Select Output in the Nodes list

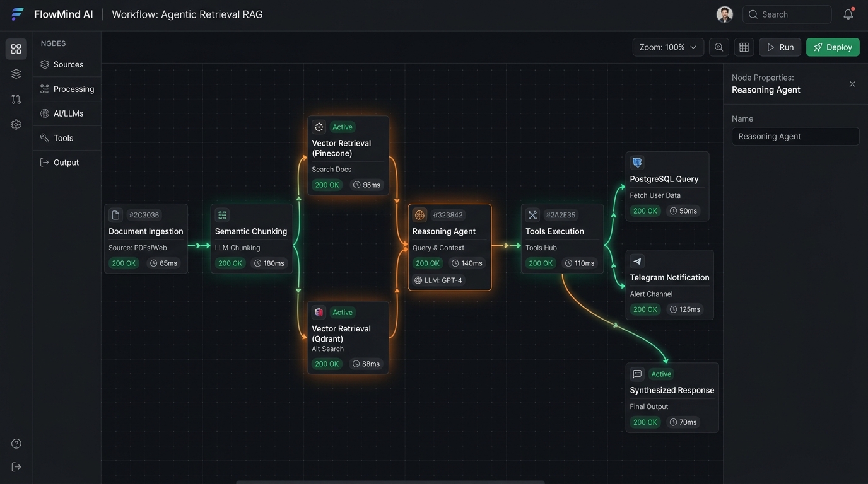click(x=67, y=163)
